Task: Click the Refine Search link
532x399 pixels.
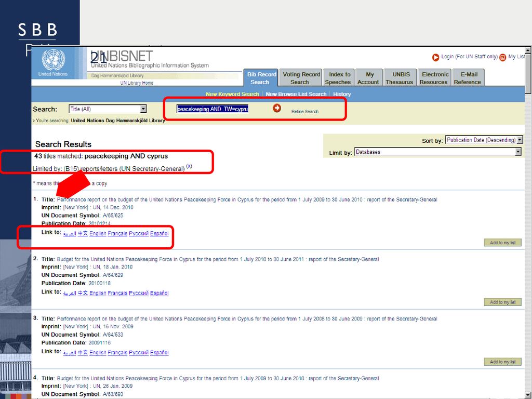Action: click(x=304, y=111)
